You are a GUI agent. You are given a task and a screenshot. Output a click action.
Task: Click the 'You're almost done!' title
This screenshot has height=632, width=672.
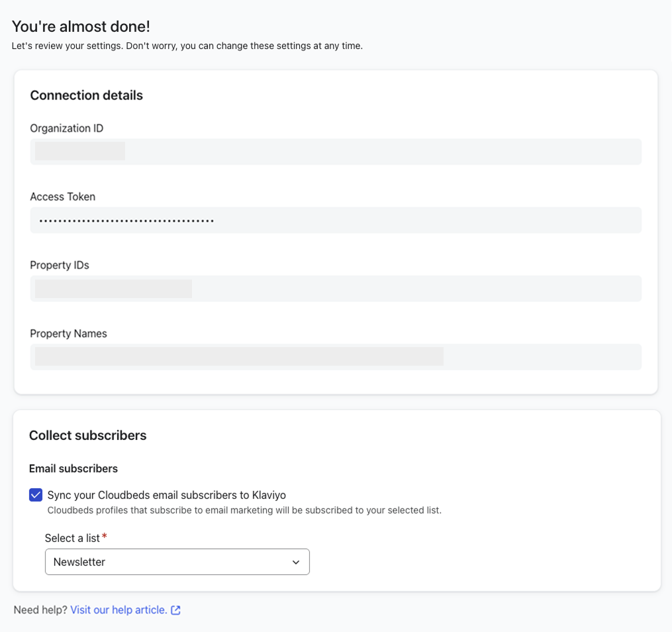click(81, 26)
